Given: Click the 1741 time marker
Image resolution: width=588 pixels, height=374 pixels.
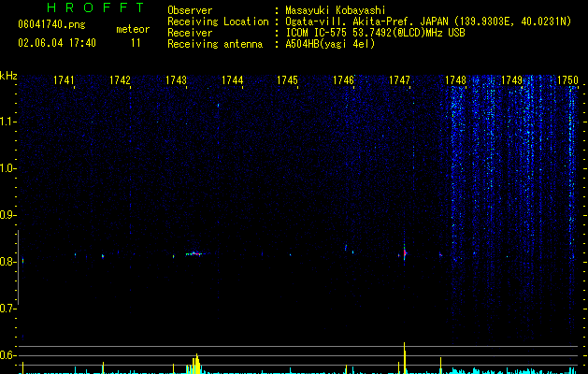Looking at the screenshot, I should (x=64, y=80).
